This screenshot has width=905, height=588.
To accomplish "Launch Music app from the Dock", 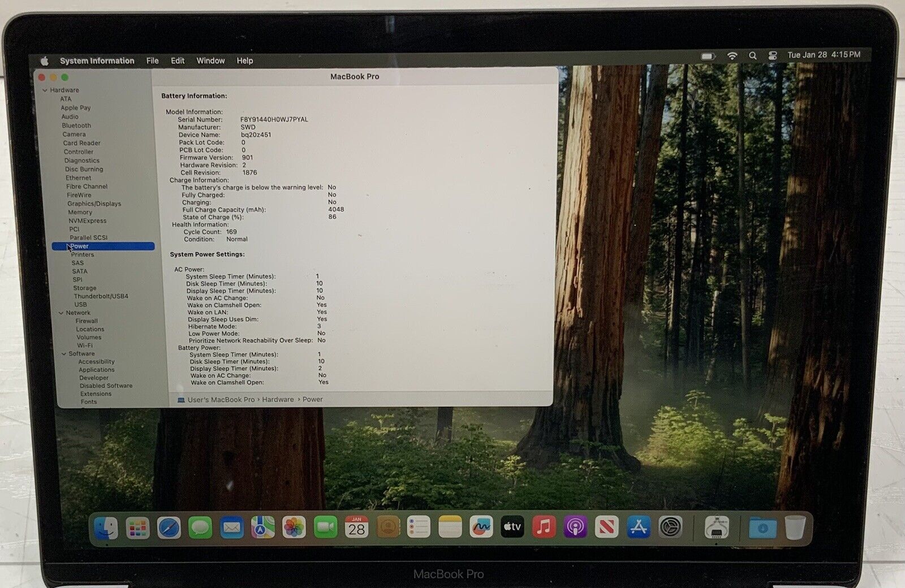I will [544, 527].
